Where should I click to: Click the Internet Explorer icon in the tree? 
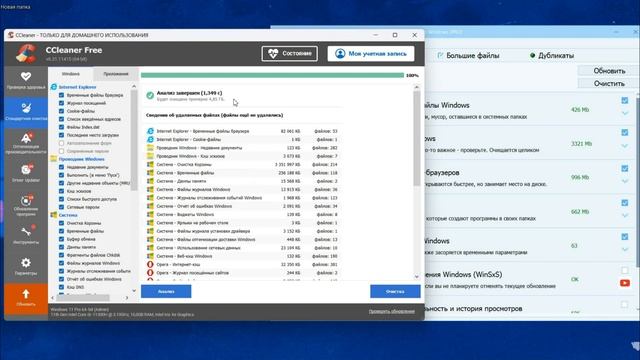(x=53, y=87)
